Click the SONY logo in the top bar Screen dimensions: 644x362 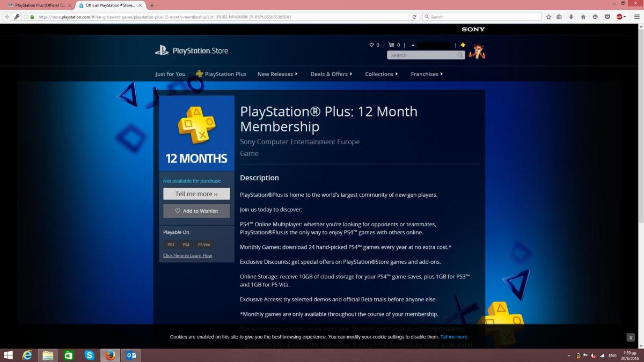coord(473,29)
